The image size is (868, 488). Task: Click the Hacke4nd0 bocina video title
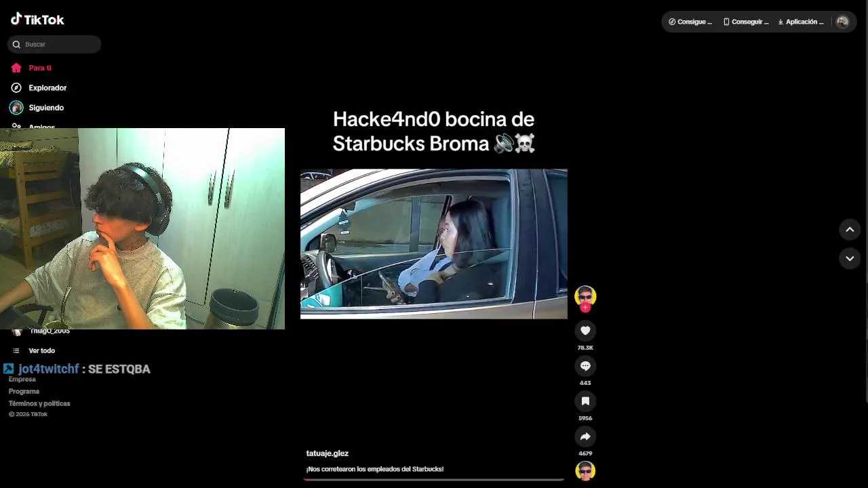coord(434,131)
